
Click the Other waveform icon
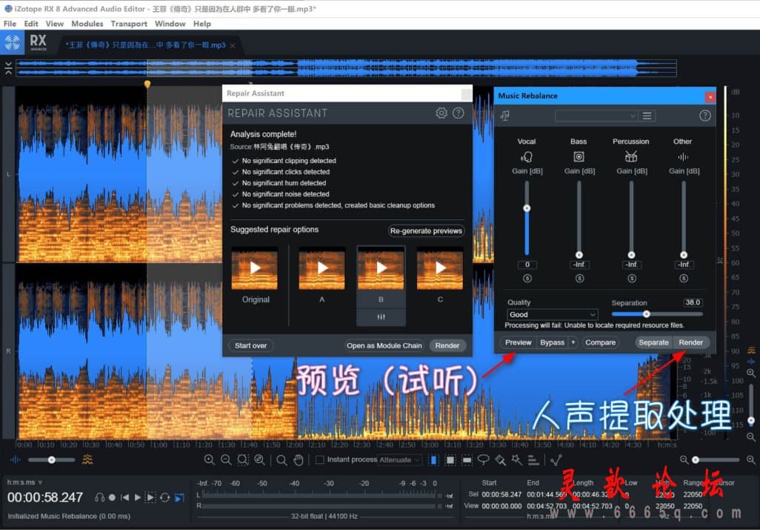pos(683,156)
